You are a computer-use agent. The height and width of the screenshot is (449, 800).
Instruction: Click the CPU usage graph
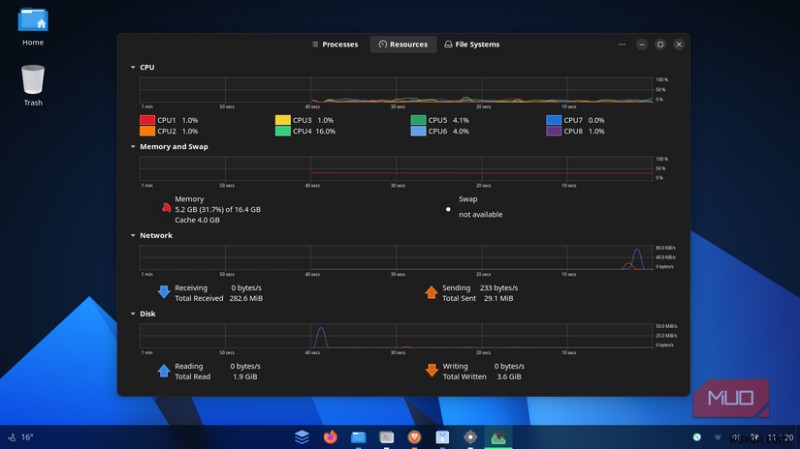point(396,90)
